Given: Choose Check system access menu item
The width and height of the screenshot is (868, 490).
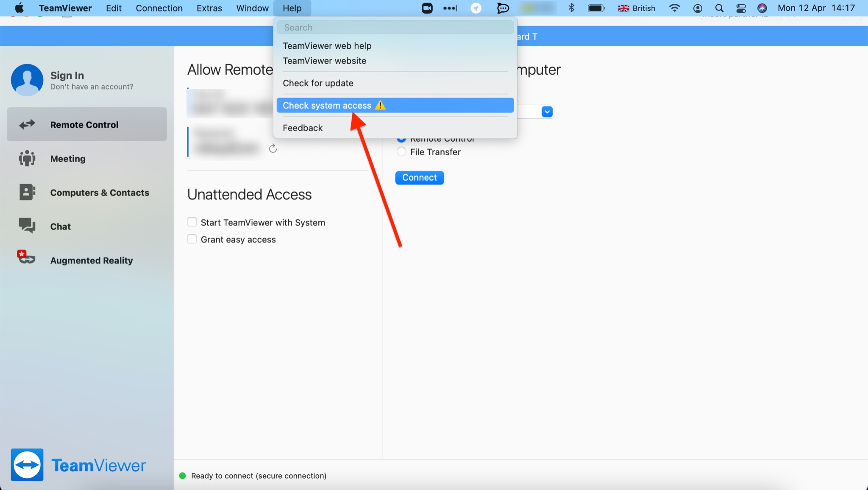Looking at the screenshot, I should (x=327, y=106).
